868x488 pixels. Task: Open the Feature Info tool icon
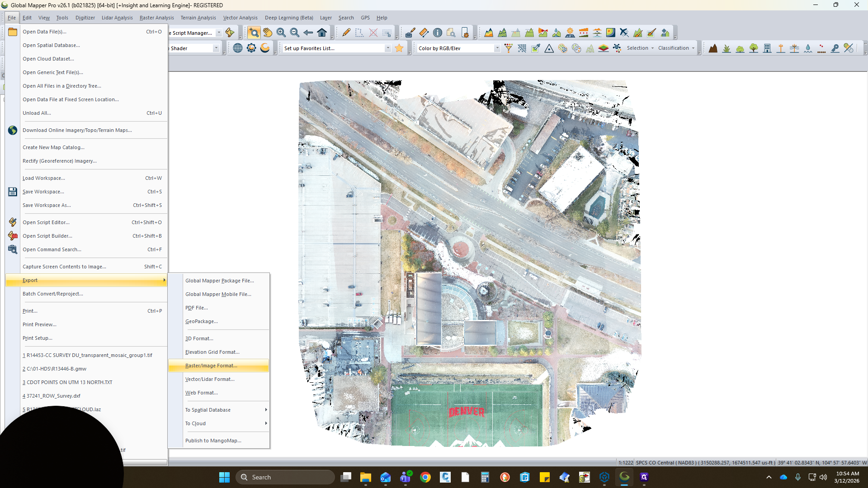tap(438, 33)
